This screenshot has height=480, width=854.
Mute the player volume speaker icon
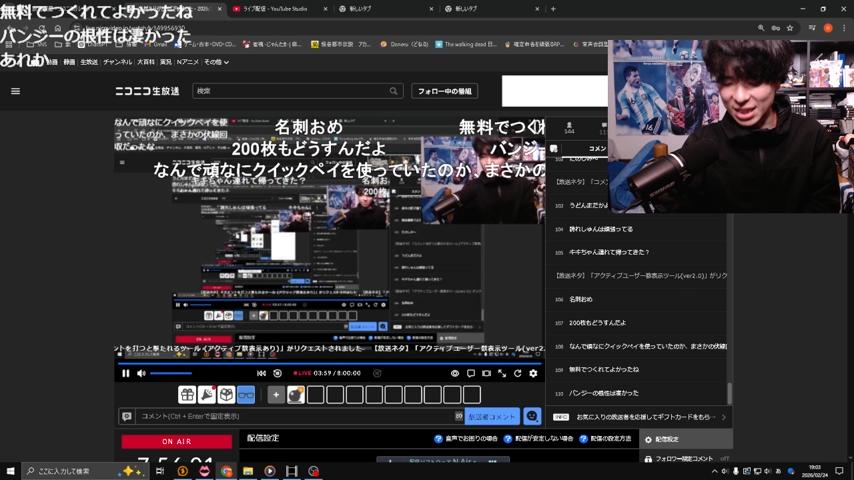click(142, 373)
